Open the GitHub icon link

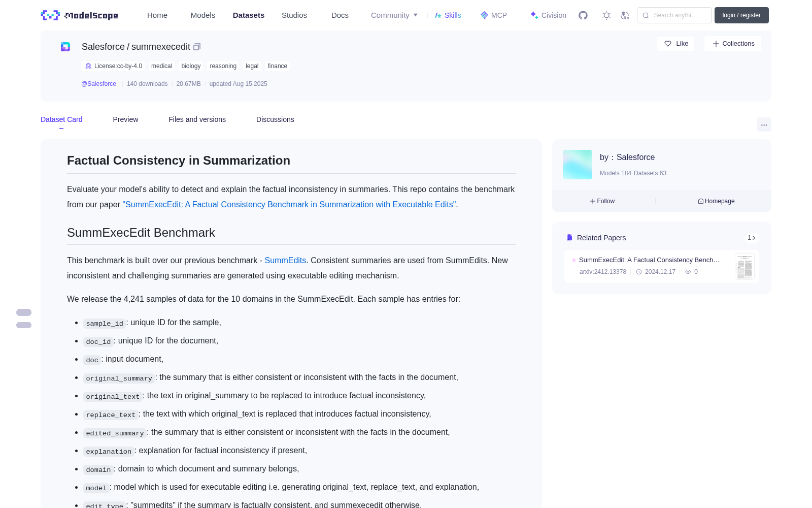[583, 15]
